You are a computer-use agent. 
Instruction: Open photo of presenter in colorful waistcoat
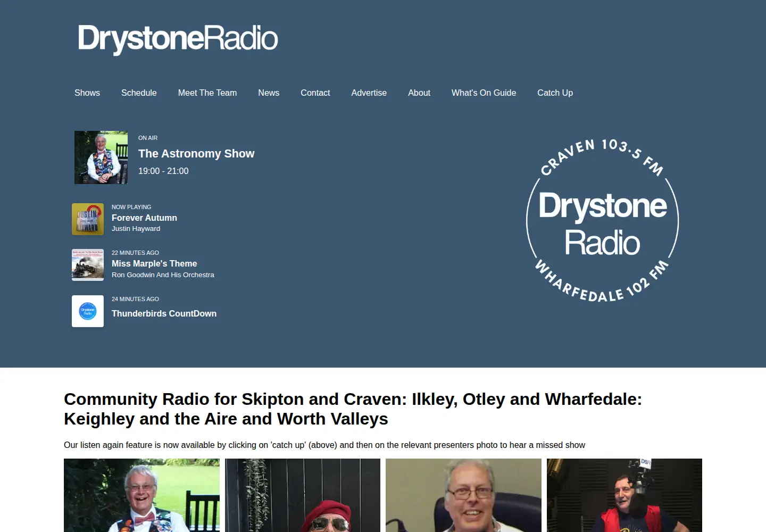(141, 495)
